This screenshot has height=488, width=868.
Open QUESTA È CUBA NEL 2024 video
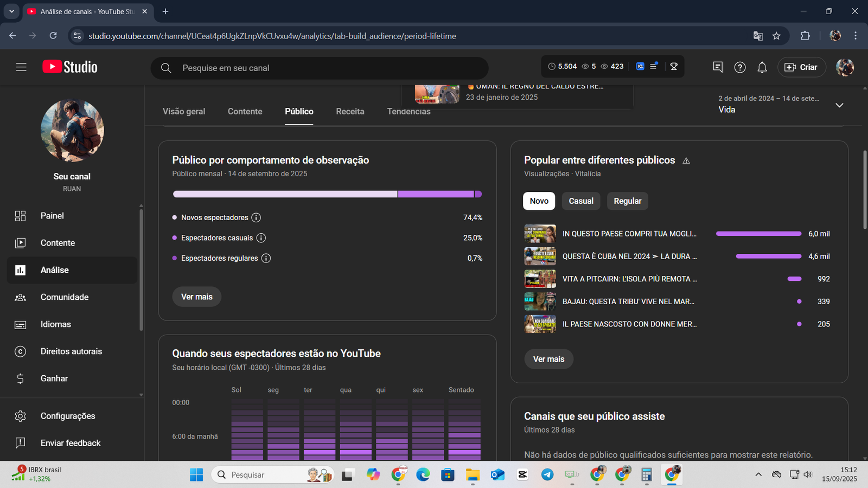click(629, 256)
